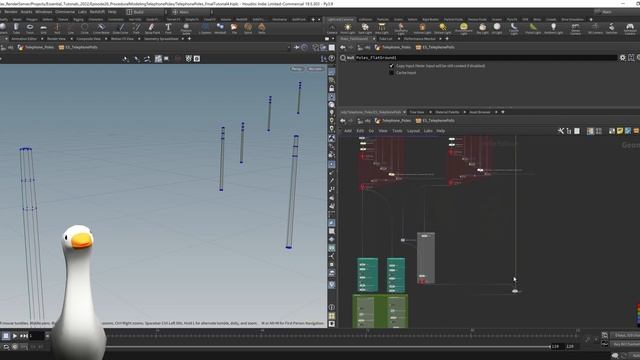Add a Camera from shelf

pos(332,29)
